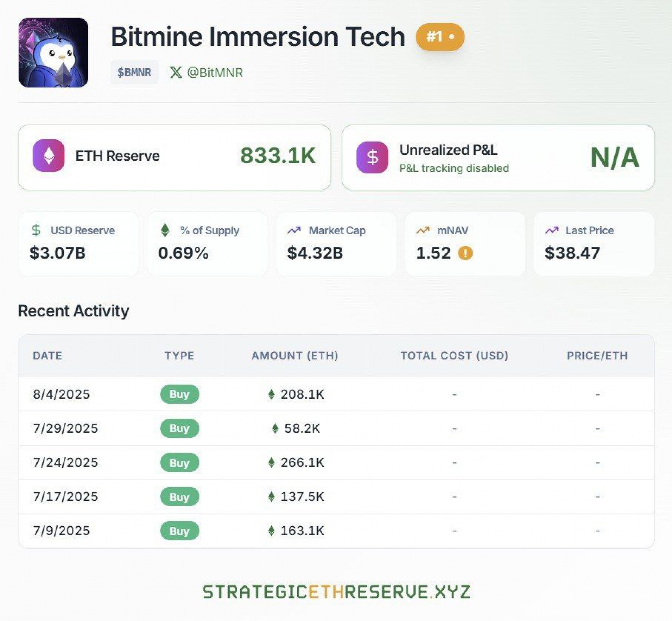Click the mNAV orange trend icon
The height and width of the screenshot is (621, 672).
(423, 230)
